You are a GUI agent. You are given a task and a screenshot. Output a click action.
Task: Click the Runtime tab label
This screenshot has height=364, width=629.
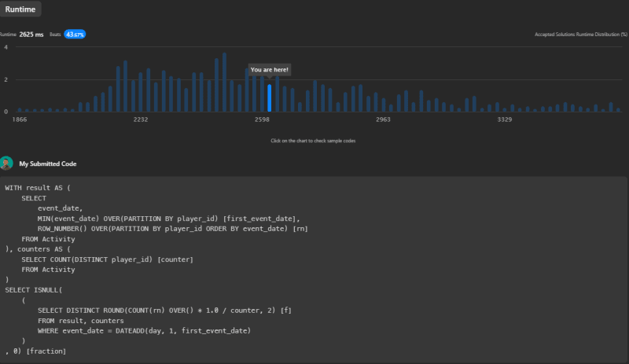click(20, 9)
